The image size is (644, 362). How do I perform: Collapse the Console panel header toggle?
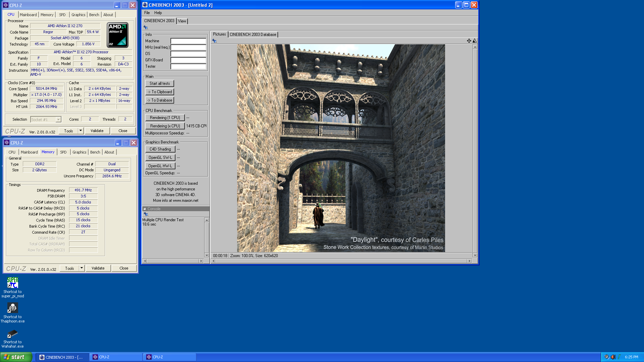pos(145,209)
